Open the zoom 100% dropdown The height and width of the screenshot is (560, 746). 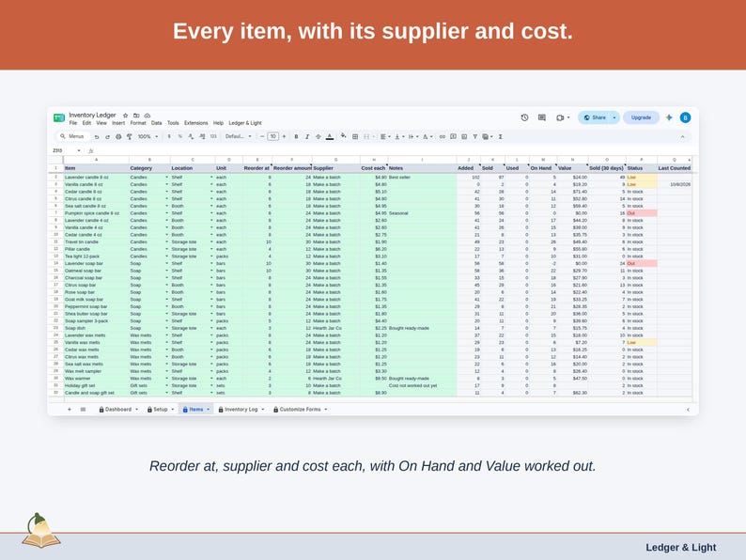[x=148, y=136]
